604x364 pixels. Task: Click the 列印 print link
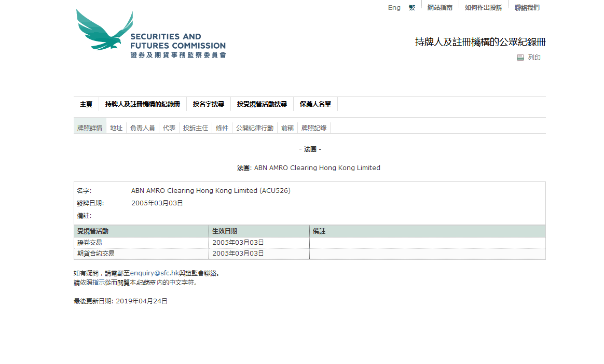534,58
